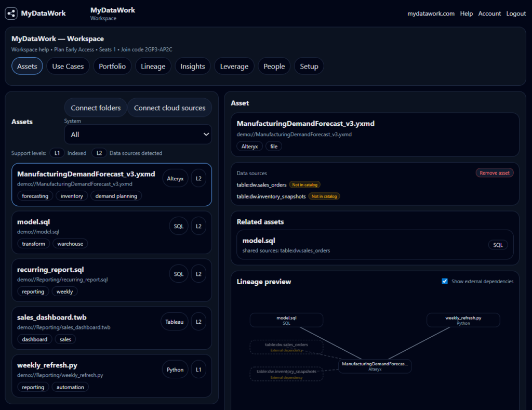
Task: Click the SQL badge on model.sql
Action: click(x=178, y=226)
